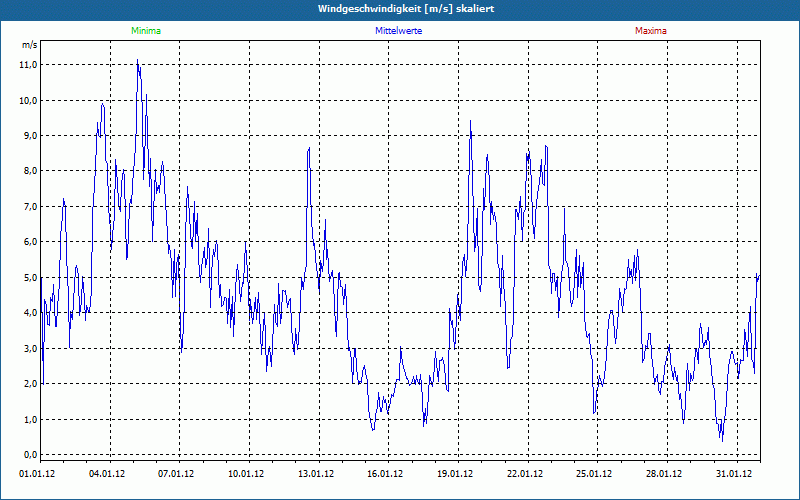The height and width of the screenshot is (500, 800).
Task: Click the 5,0 y-axis value
Action: point(29,278)
